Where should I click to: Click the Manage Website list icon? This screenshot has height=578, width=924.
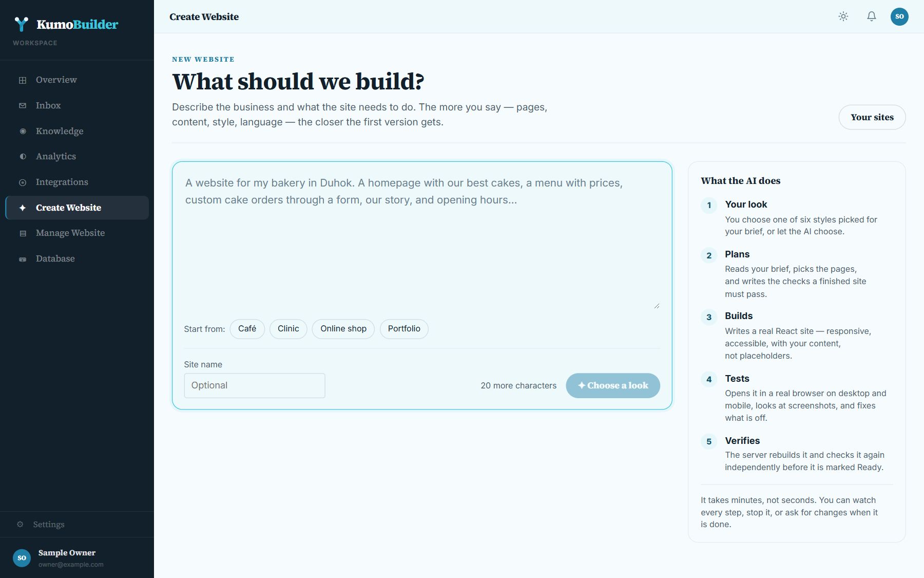tap(23, 233)
